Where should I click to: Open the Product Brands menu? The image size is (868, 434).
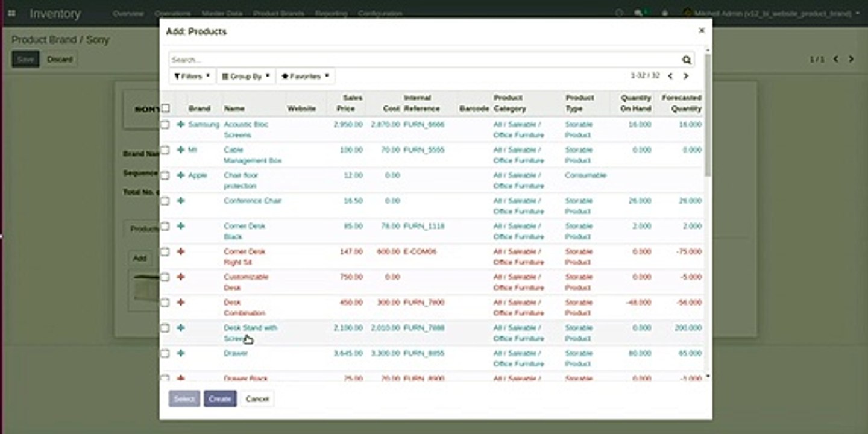click(x=278, y=13)
